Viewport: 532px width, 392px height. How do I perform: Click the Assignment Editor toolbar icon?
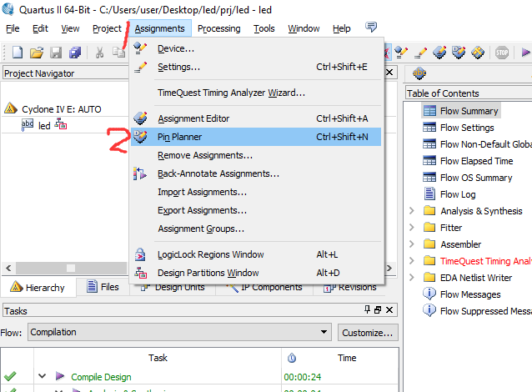(x=439, y=53)
